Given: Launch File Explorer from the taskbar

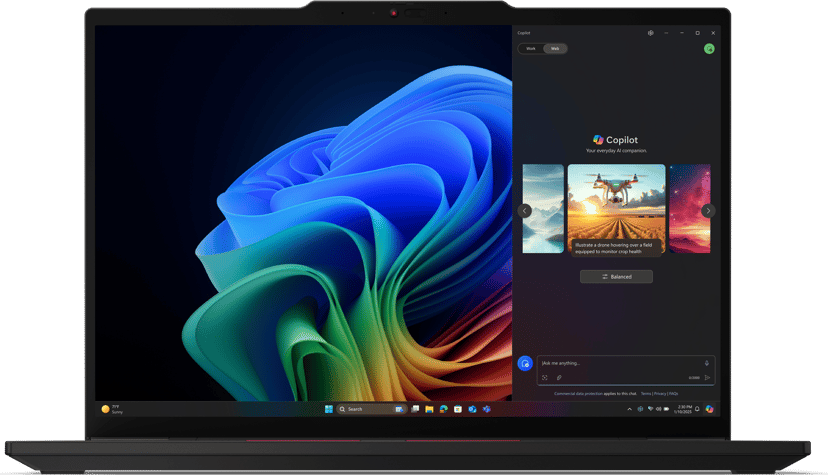Looking at the screenshot, I should [x=429, y=409].
